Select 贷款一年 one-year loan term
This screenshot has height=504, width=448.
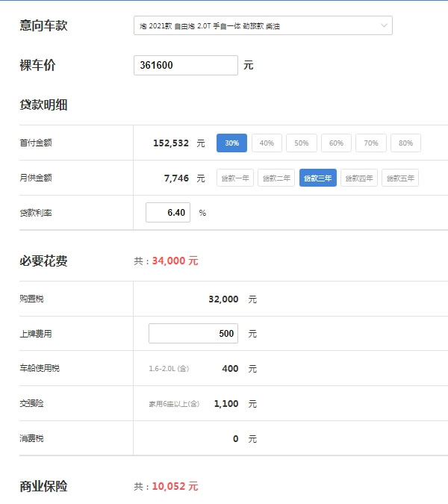tap(235, 178)
